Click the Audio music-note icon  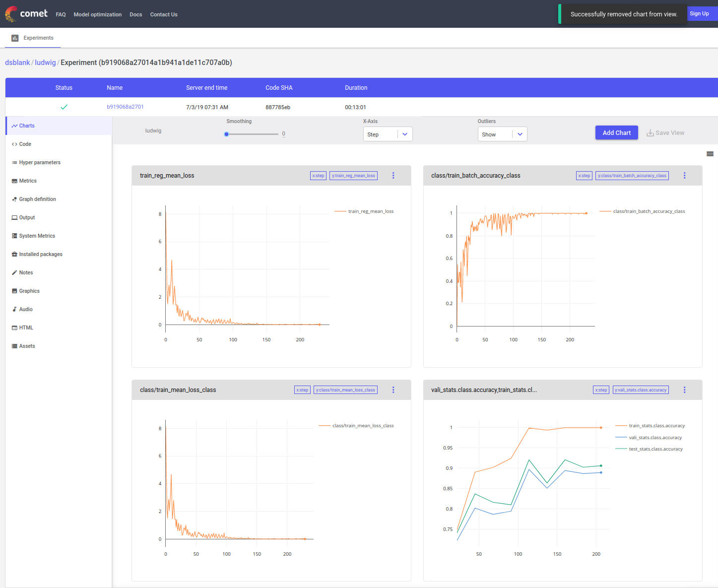14,310
